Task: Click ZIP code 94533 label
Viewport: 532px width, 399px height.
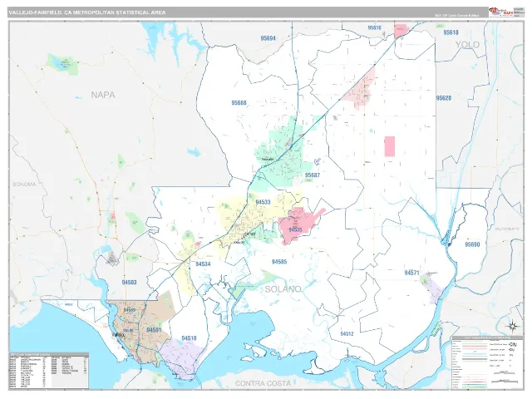Action: 263,202
